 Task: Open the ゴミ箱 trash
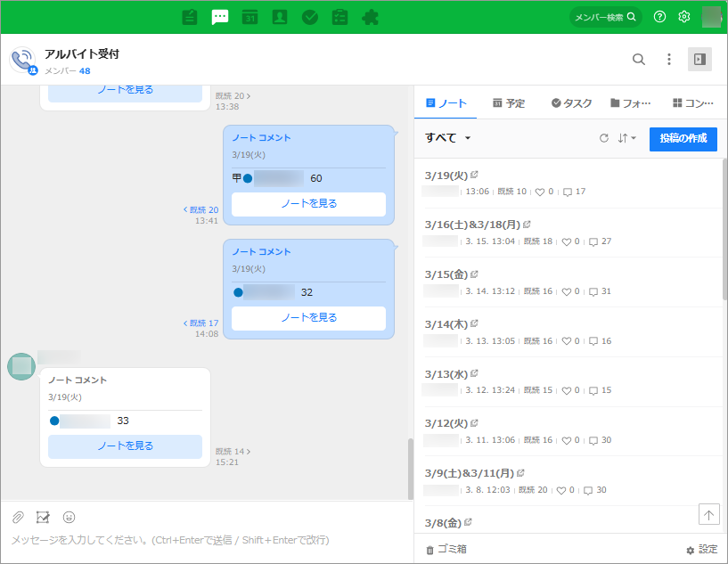[446, 549]
